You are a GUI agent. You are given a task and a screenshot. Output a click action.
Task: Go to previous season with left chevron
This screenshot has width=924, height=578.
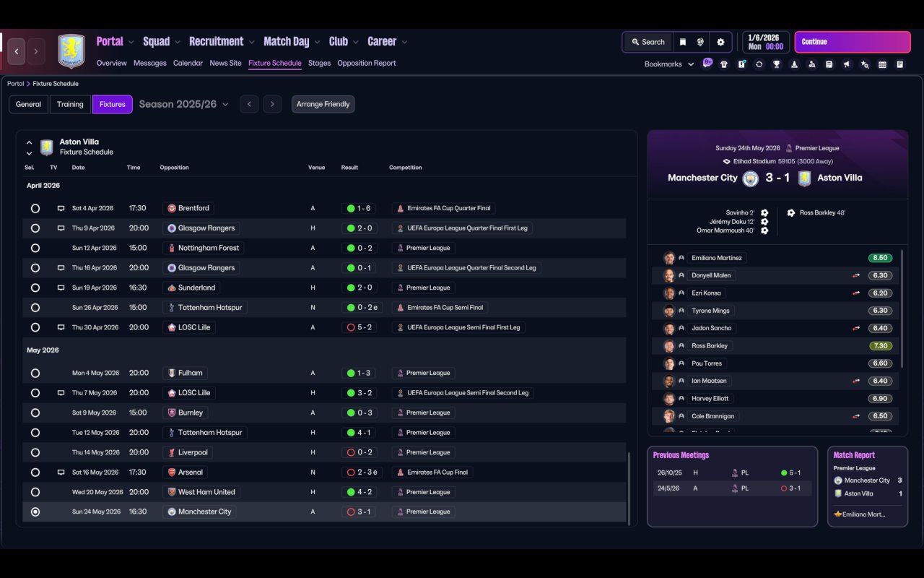[x=249, y=104]
